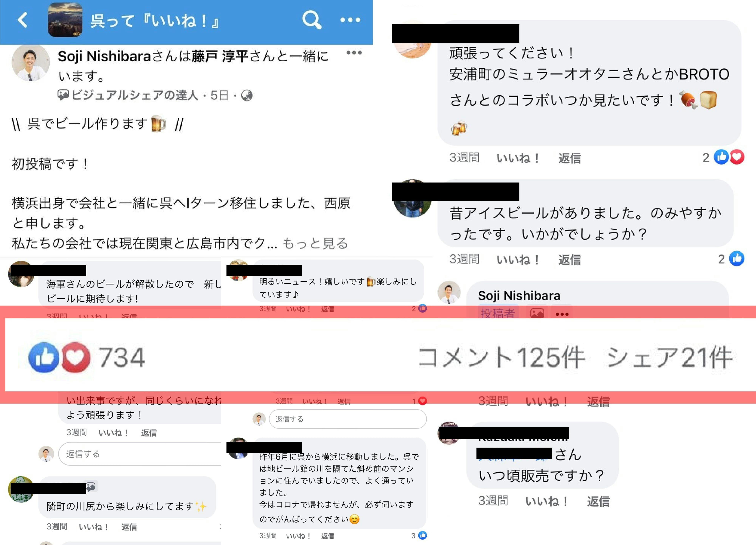Like the 頑張ってください comment with いいね！
The height and width of the screenshot is (545, 756).
point(518,158)
